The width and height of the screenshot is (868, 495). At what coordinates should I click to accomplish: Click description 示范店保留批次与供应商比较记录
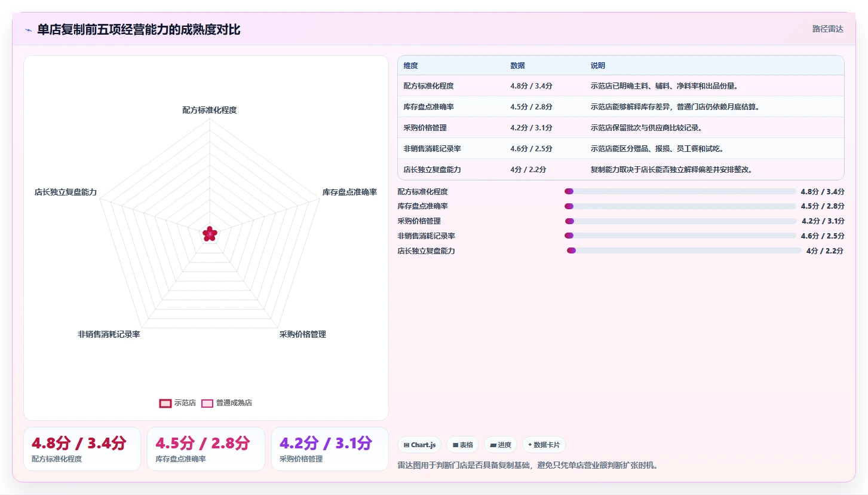646,127
